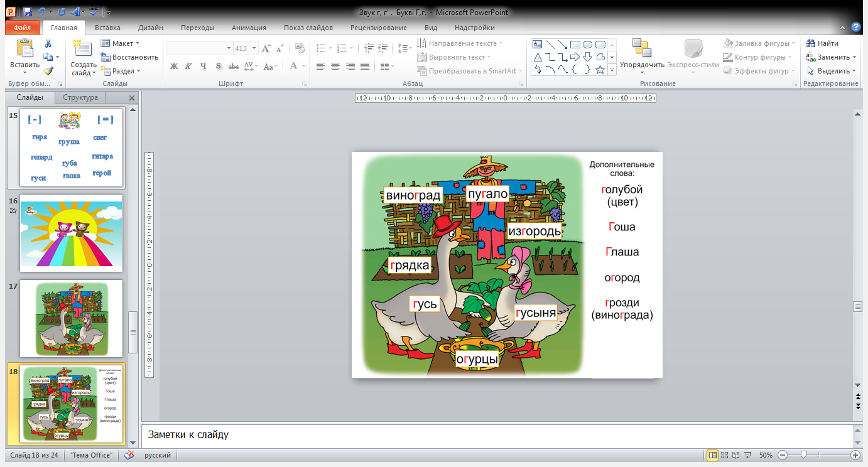Open PowerPoint Help question mark icon
The height and width of the screenshot is (467, 868).
(855, 27)
